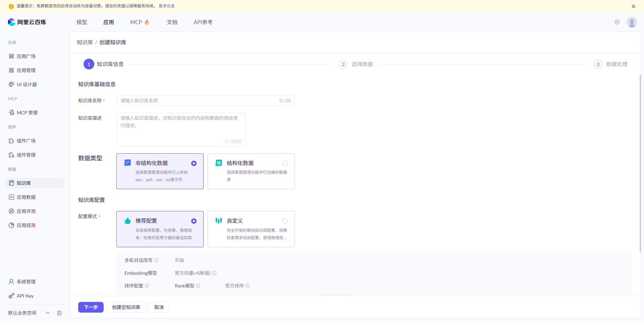This screenshot has height=321, width=644.
Task: Select UI 设计器 in the sidebar
Action: point(27,84)
